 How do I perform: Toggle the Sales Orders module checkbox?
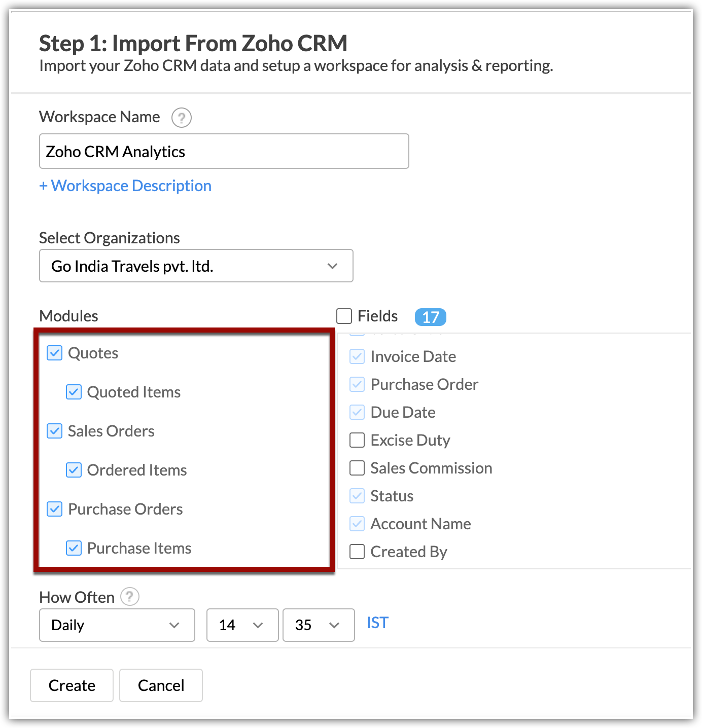tap(54, 431)
